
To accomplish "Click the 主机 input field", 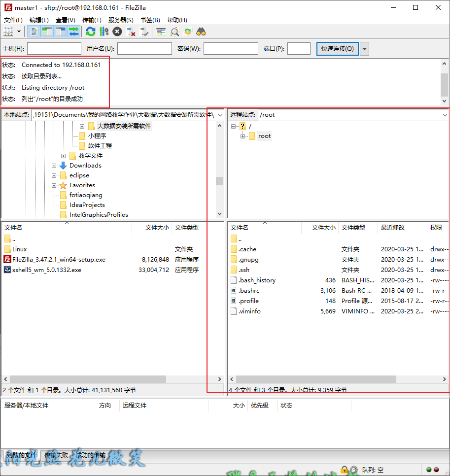I will click(x=54, y=48).
